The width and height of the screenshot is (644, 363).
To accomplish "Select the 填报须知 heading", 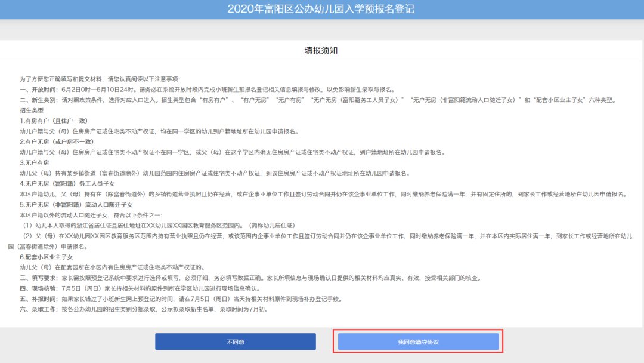I will (x=321, y=51).
